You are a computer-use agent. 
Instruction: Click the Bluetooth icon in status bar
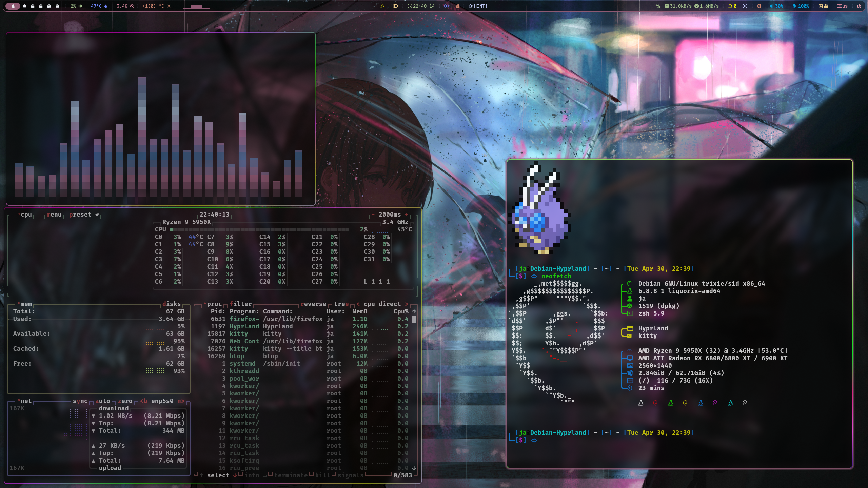(x=759, y=6)
